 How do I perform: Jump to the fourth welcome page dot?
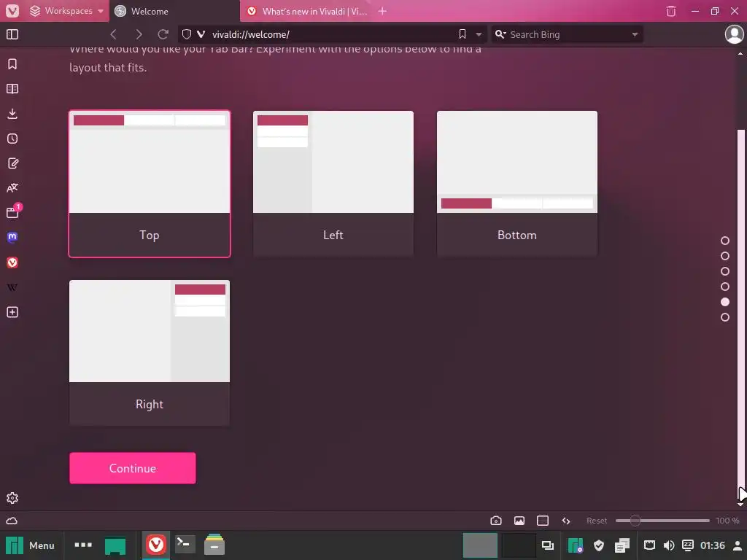coord(725,287)
